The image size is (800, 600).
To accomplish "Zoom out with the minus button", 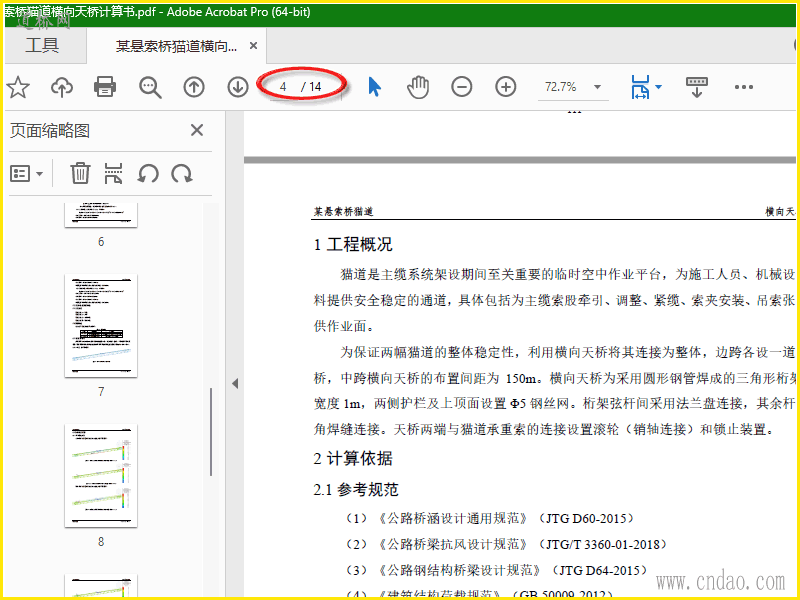I will click(x=462, y=87).
